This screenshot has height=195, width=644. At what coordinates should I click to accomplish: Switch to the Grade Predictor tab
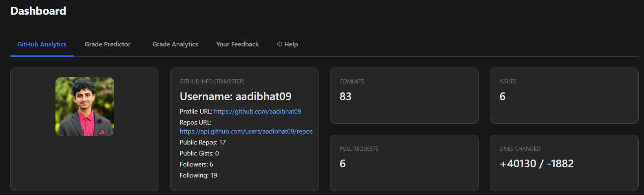(107, 44)
